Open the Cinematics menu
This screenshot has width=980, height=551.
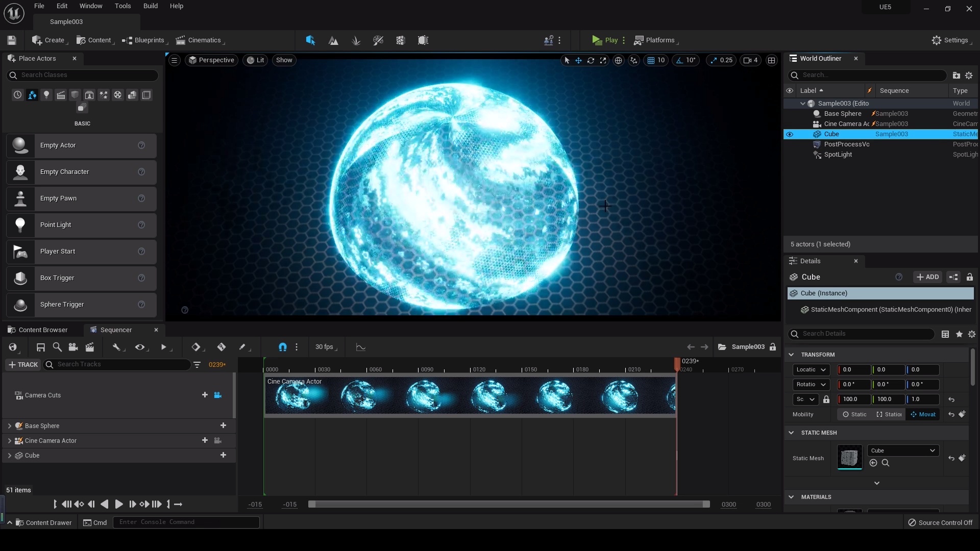coord(200,40)
